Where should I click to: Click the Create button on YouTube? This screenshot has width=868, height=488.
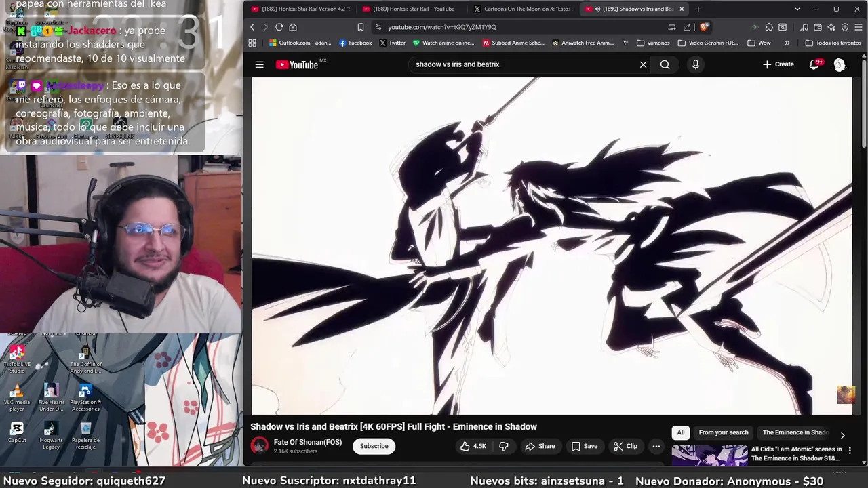click(778, 64)
